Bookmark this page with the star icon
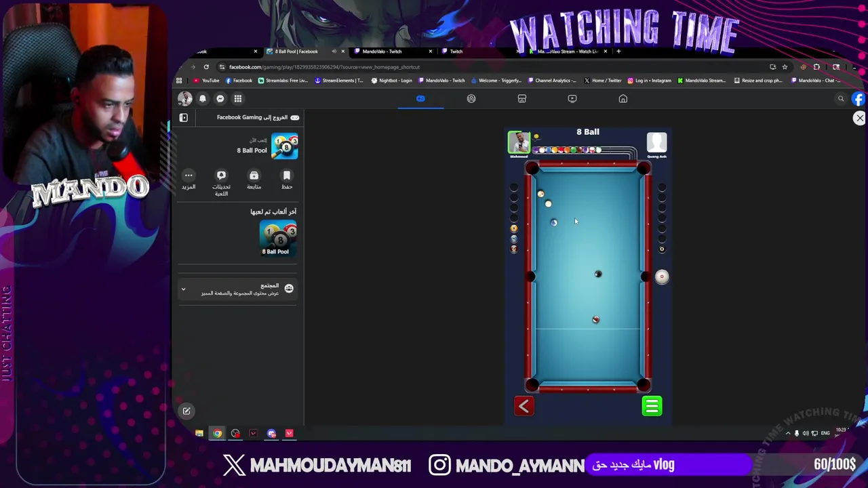 (785, 67)
